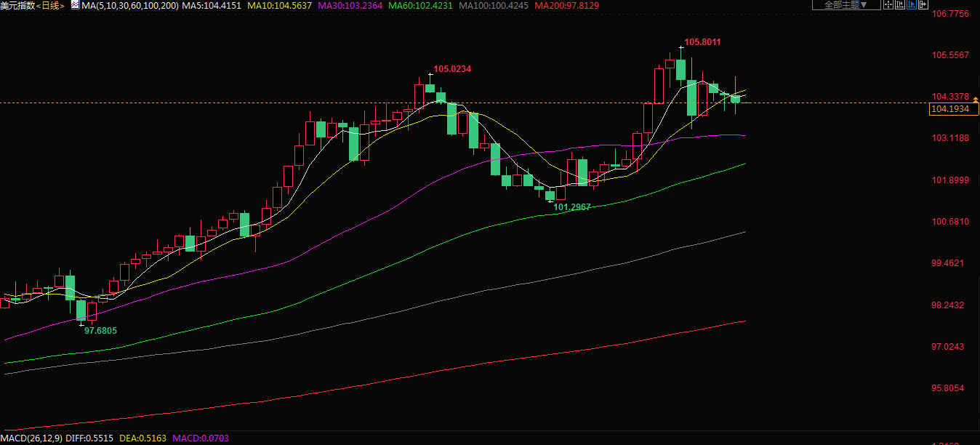Select the red MA200 value label
The image size is (980, 445).
[566, 5]
